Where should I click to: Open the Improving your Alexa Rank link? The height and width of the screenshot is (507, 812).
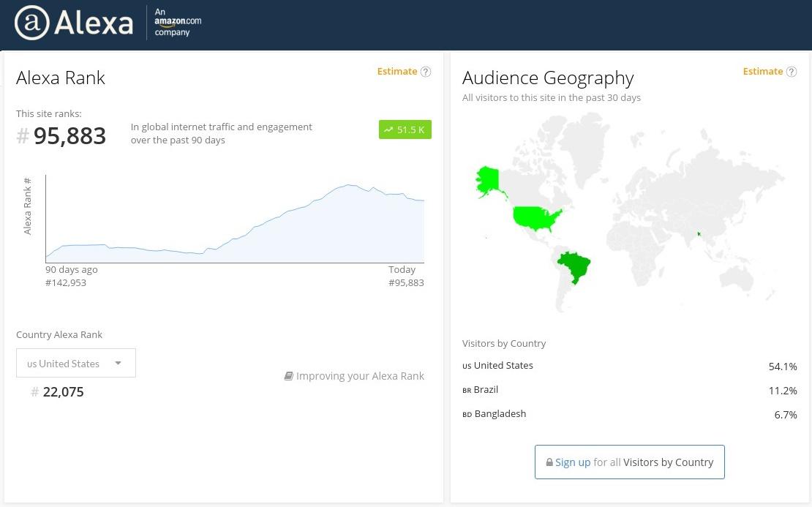click(x=361, y=375)
